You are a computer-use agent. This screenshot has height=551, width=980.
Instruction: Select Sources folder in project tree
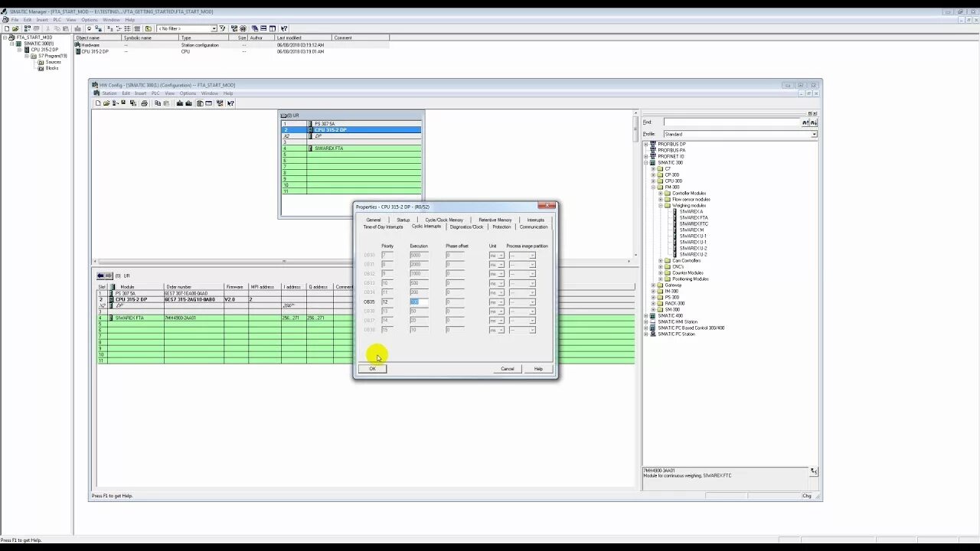click(x=53, y=62)
